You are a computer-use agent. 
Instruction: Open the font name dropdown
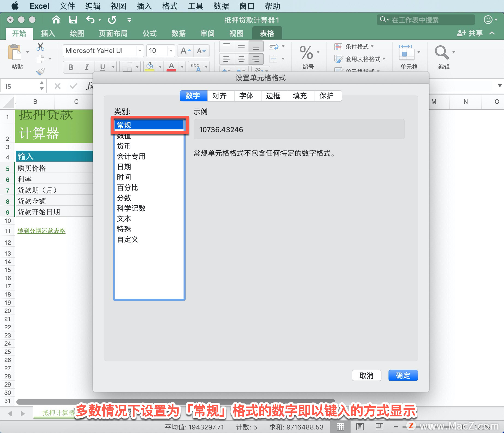(x=140, y=51)
